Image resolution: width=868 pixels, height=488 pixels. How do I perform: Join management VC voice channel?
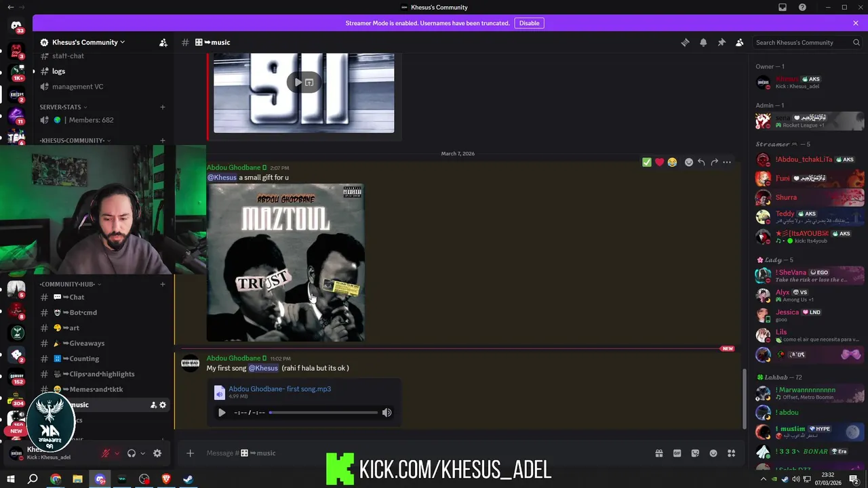click(x=104, y=87)
